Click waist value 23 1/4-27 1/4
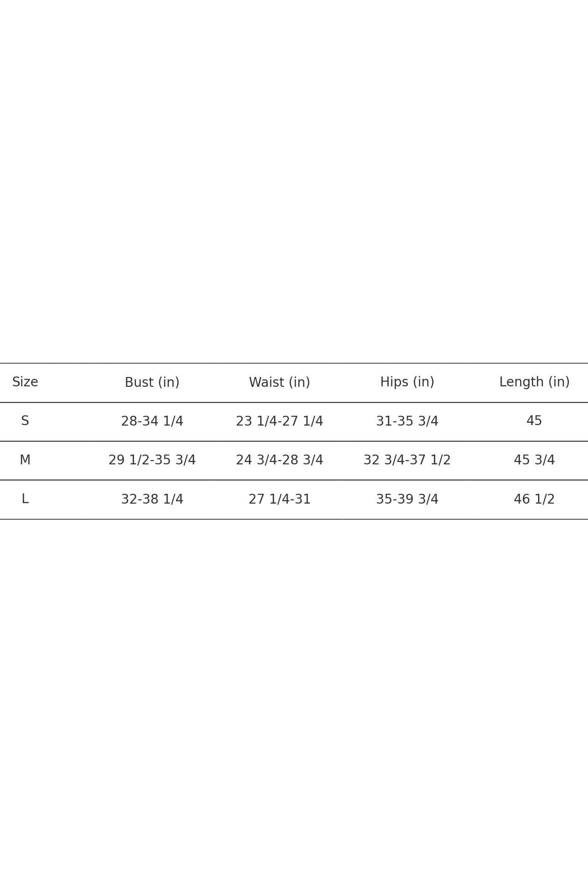588x882 pixels. click(x=279, y=421)
